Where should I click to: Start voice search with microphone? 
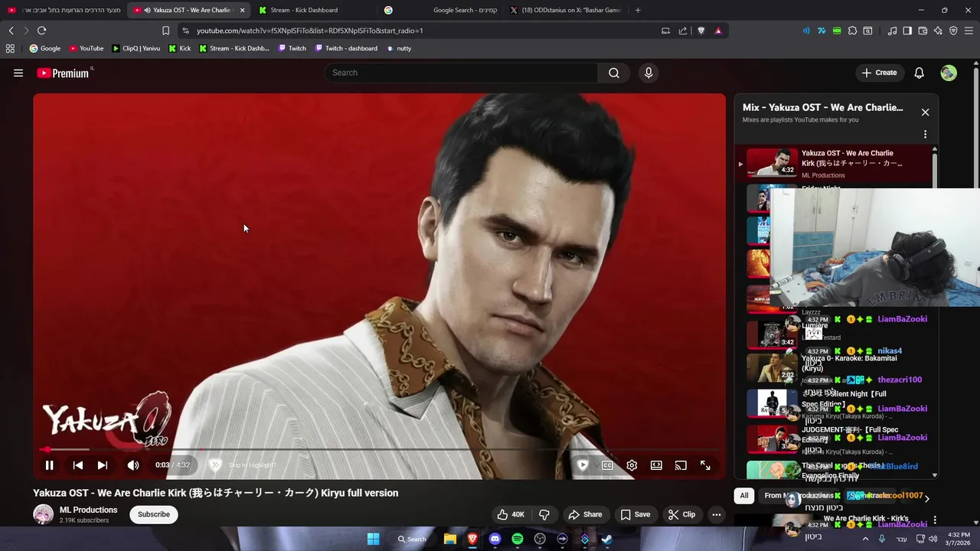pyautogui.click(x=648, y=73)
